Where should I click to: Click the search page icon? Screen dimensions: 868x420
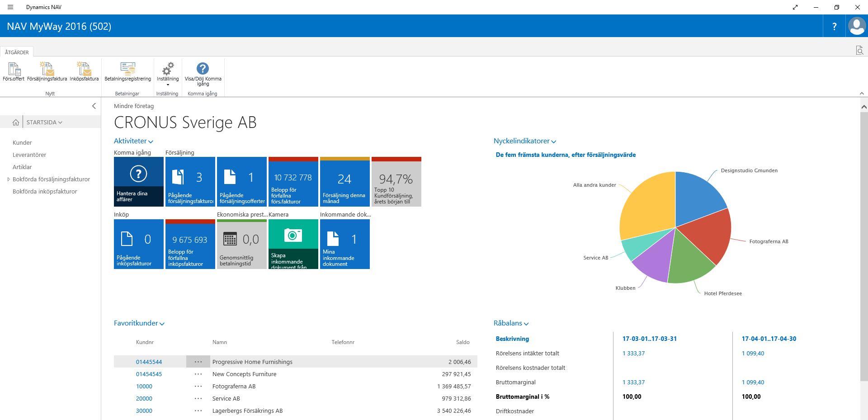pos(859,50)
